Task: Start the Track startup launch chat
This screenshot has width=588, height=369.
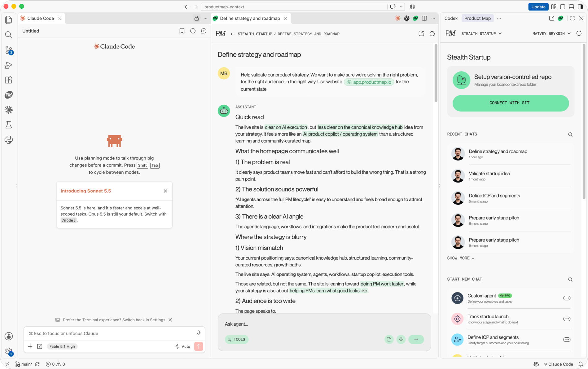Action: click(511, 319)
